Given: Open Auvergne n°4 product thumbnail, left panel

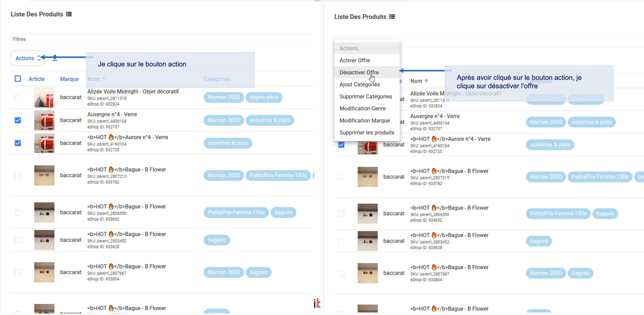Looking at the screenshot, I should (x=44, y=120).
